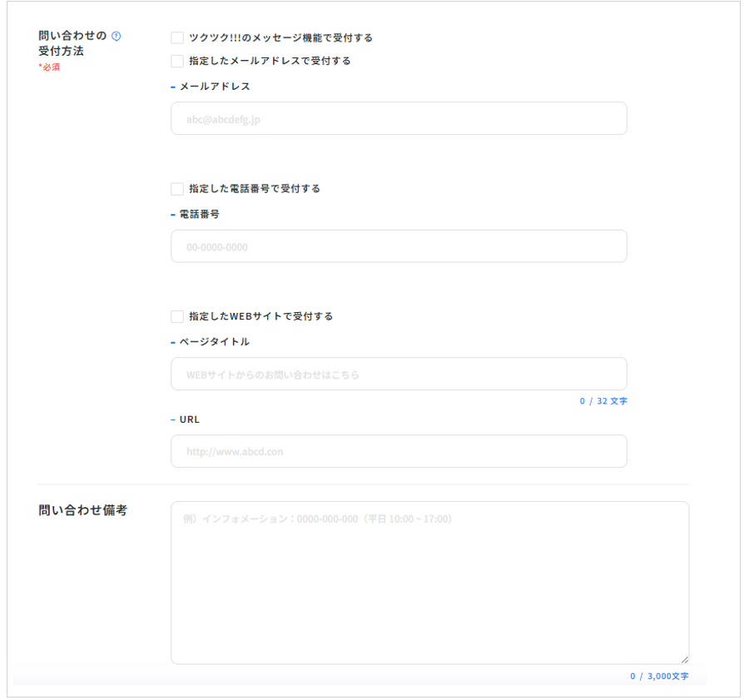This screenshot has width=744, height=700.
Task: Click into the 電話番号 input box
Action: click(399, 246)
